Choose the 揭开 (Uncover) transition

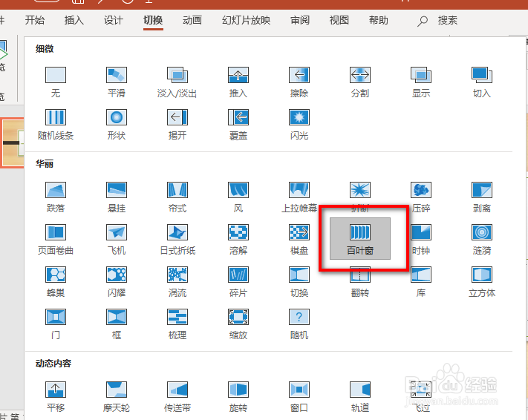click(x=177, y=125)
